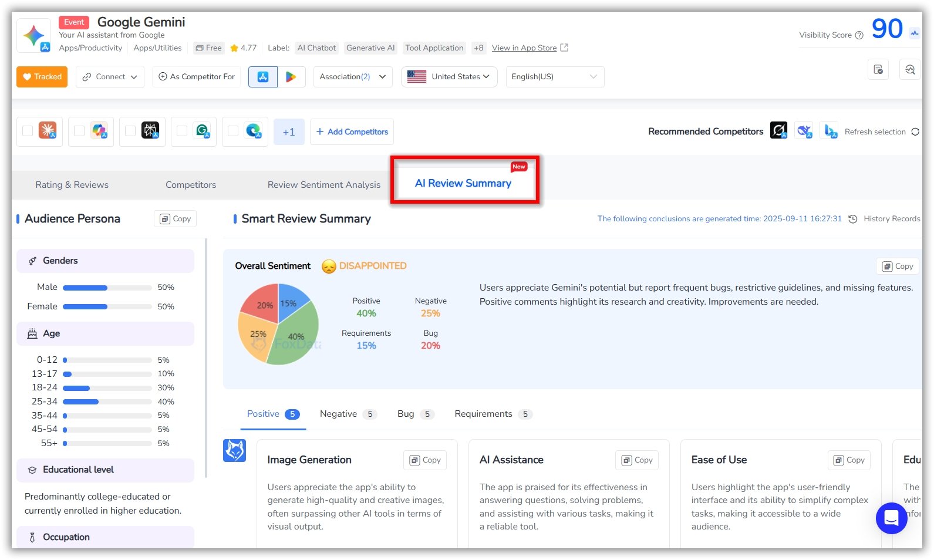Viewport: 934px width, 560px height.
Task: Select the Negative reviews tab
Action: click(x=348, y=414)
